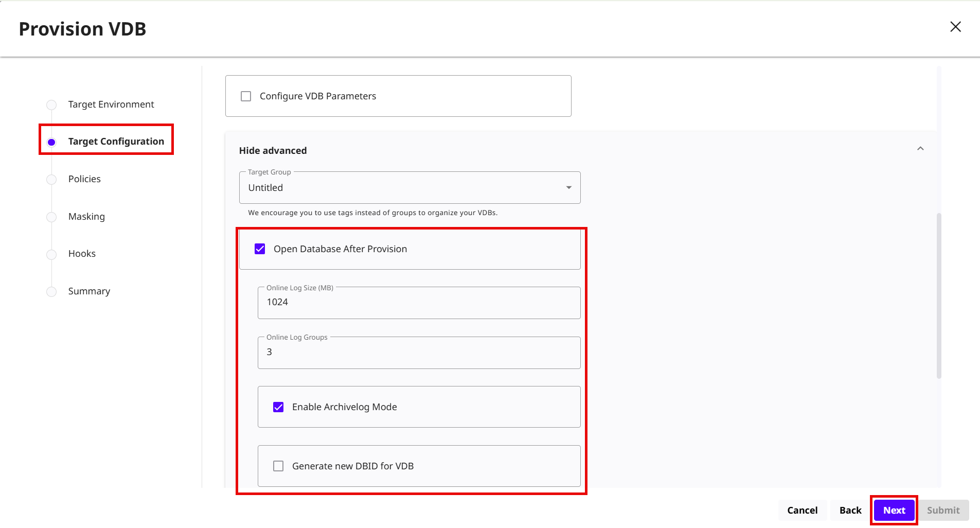The height and width of the screenshot is (528, 980).
Task: Click the active Target Configuration dot
Action: click(51, 142)
